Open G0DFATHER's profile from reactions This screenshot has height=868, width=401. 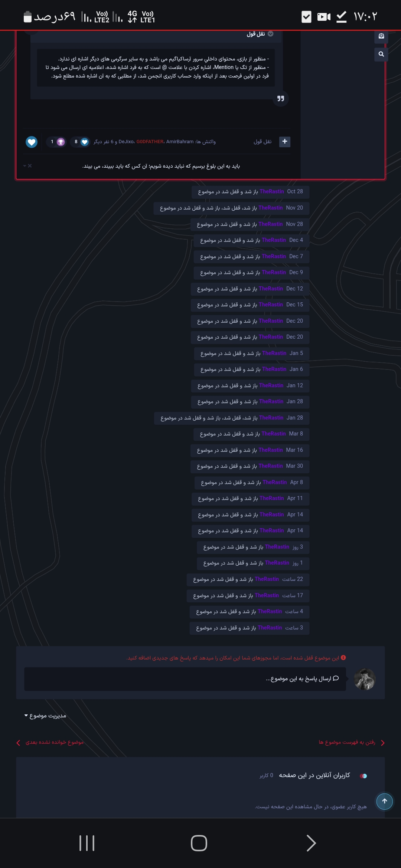point(150,142)
